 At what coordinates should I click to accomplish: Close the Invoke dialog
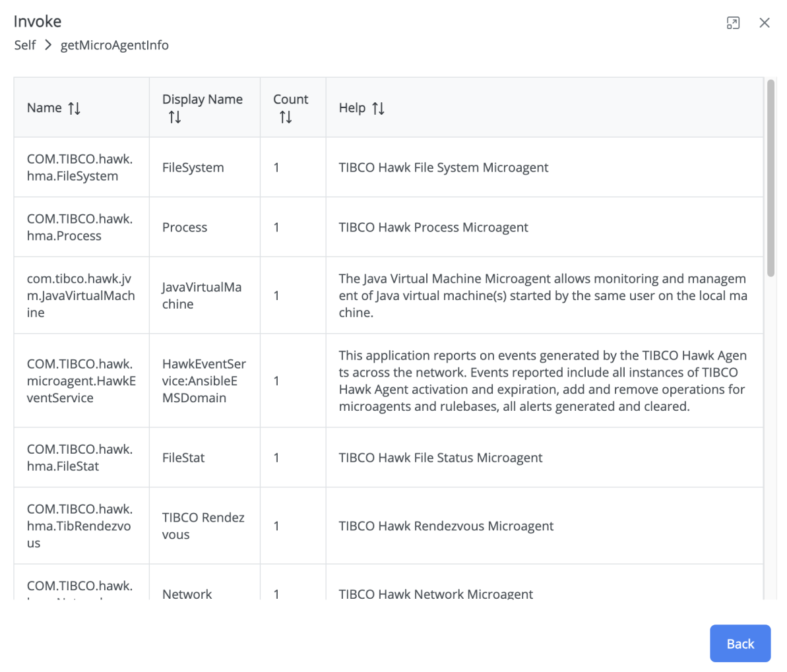pos(765,23)
